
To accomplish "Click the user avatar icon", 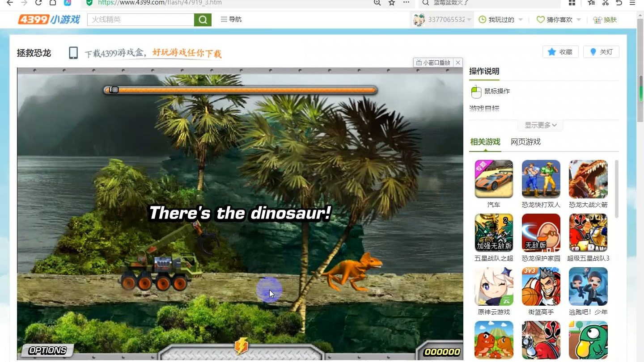I will [x=419, y=20].
